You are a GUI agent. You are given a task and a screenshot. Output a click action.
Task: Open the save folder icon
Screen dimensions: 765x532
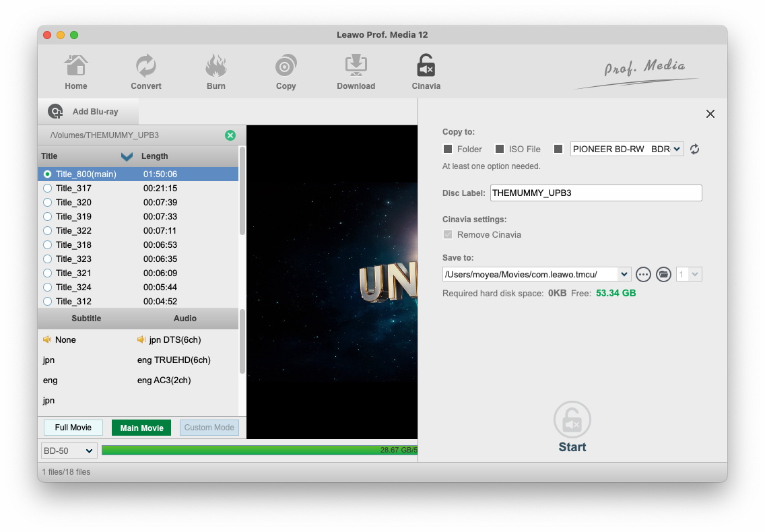point(663,274)
